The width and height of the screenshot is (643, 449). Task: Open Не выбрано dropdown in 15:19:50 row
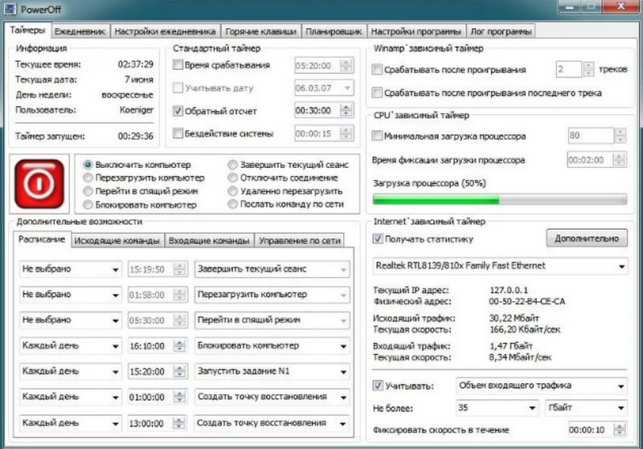click(70, 269)
